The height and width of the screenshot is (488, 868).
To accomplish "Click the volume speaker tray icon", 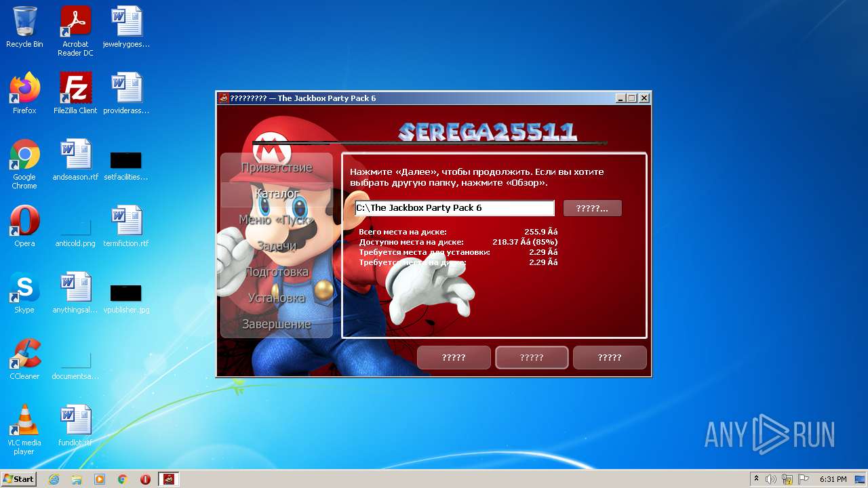I will pyautogui.click(x=771, y=479).
